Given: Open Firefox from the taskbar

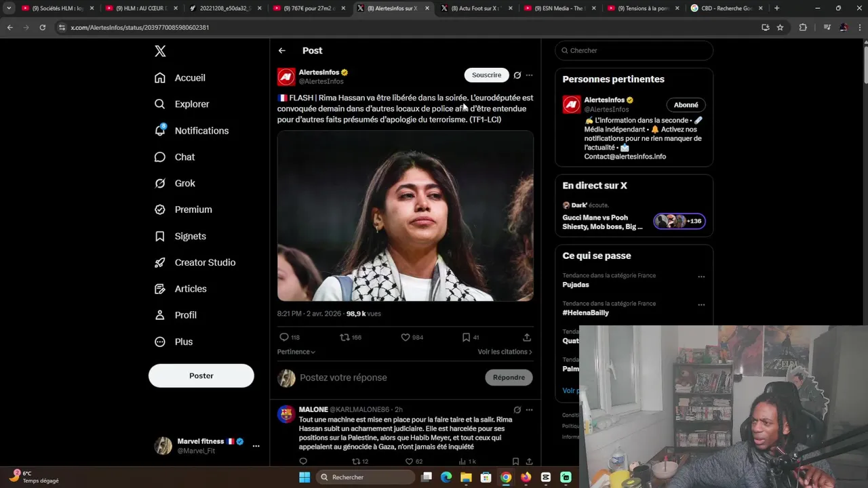Looking at the screenshot, I should [526, 477].
